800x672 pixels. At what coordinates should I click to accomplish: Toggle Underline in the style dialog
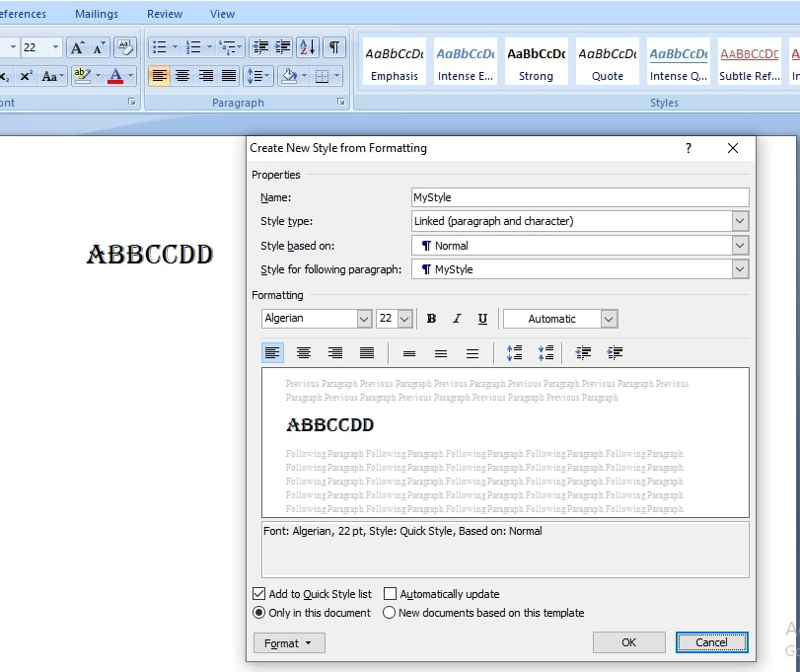(482, 319)
